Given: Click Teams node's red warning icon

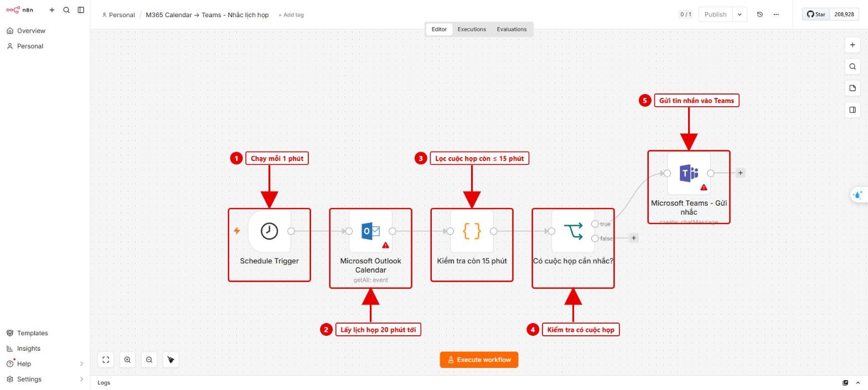Looking at the screenshot, I should coord(704,188).
